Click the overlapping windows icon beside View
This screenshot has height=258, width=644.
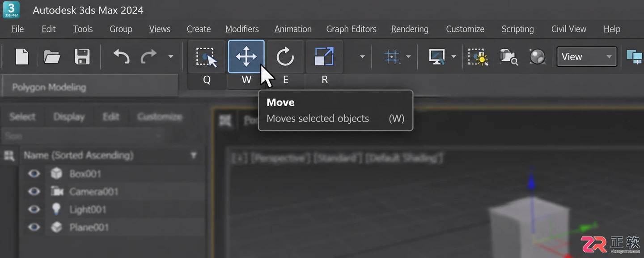[x=635, y=57]
